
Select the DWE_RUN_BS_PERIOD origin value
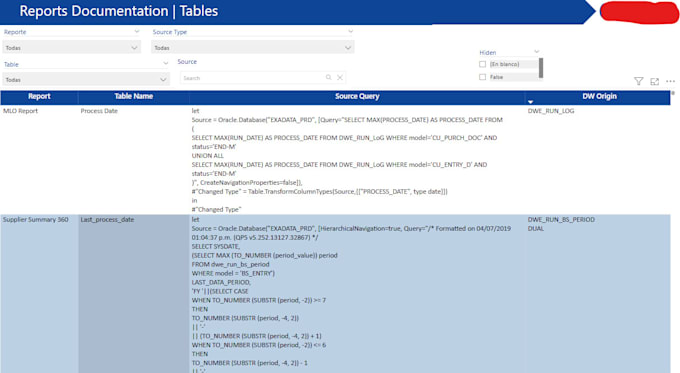pyautogui.click(x=561, y=219)
